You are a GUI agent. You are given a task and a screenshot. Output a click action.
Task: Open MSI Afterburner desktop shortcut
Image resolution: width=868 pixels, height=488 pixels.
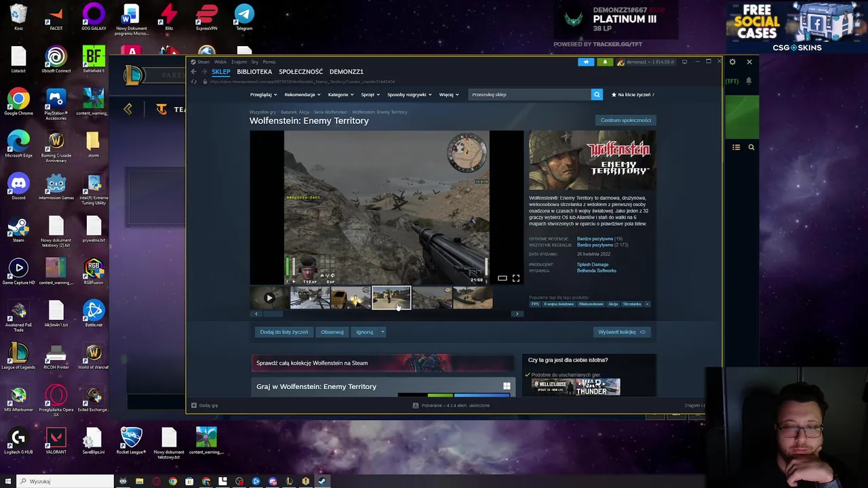[18, 399]
